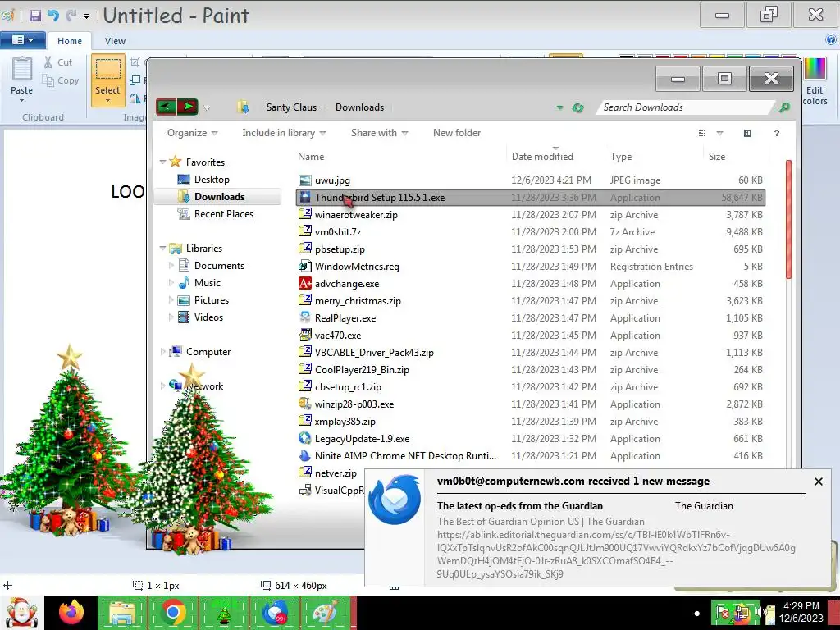Viewport: 840px width, 630px height.
Task: Switch to the View ribbon tab in Paint
Action: 115,41
